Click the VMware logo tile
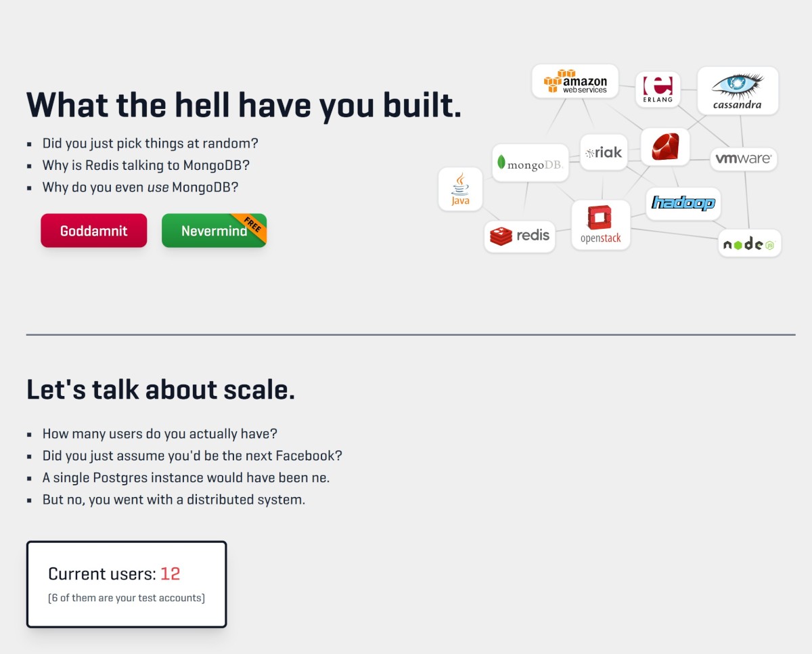 pyautogui.click(x=743, y=159)
